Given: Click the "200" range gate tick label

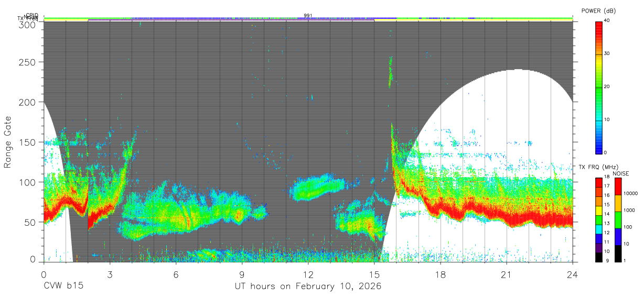Looking at the screenshot, I should [x=28, y=103].
